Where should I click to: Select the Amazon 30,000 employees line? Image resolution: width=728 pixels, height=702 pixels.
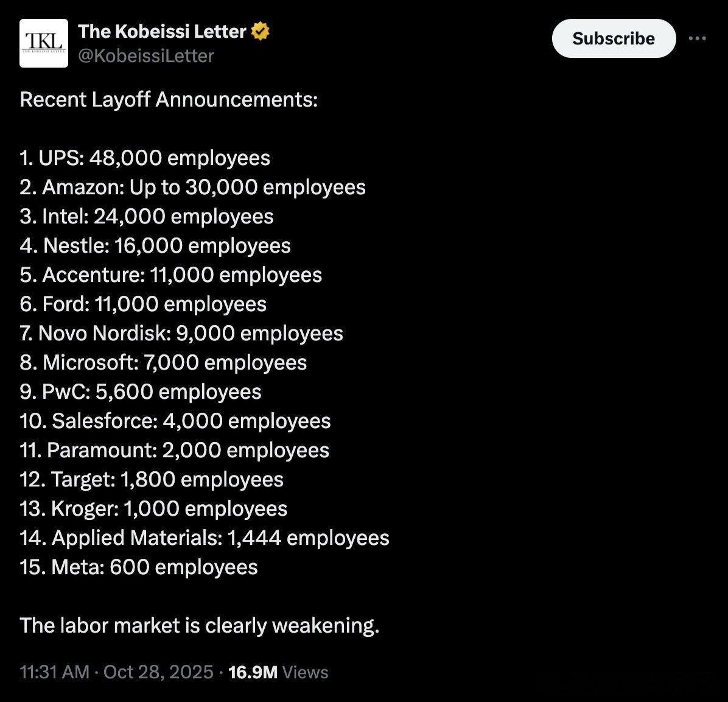(192, 188)
